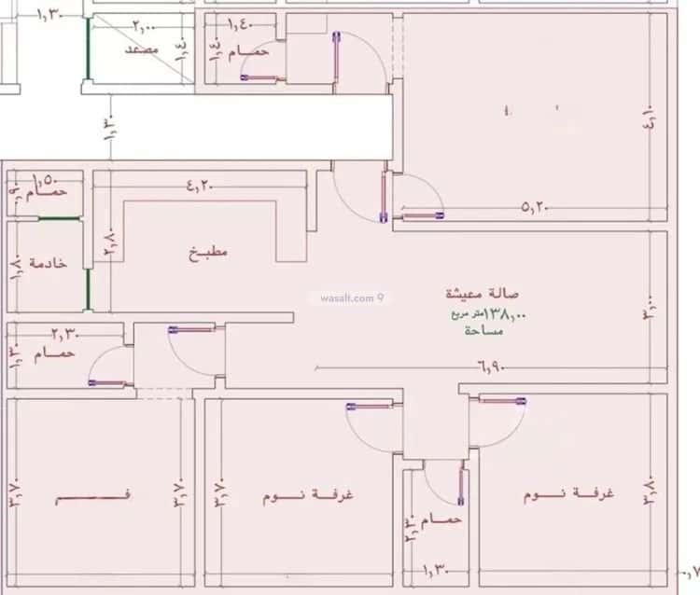Select the مطبخ kitchen label
Viewport: 700px width, 595px height.
tap(208, 253)
